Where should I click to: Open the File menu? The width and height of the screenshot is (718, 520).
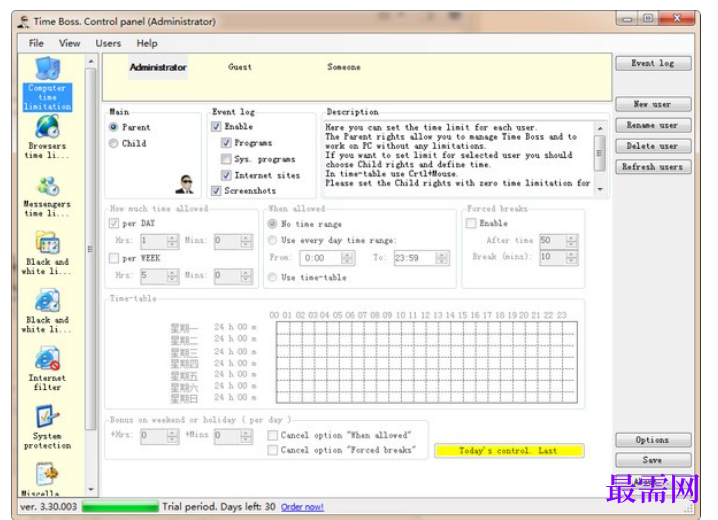[x=36, y=43]
